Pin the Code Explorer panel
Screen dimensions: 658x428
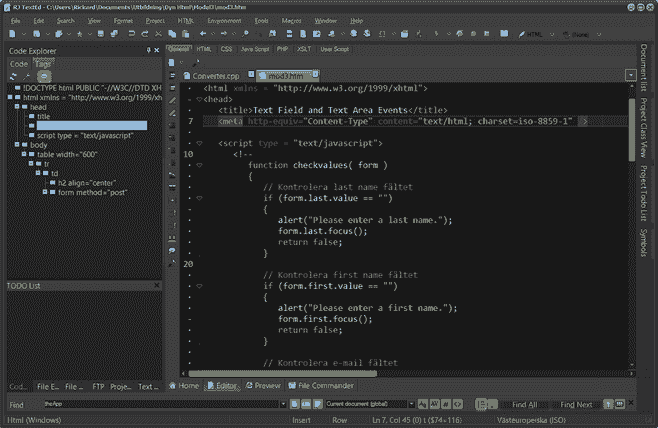149,50
